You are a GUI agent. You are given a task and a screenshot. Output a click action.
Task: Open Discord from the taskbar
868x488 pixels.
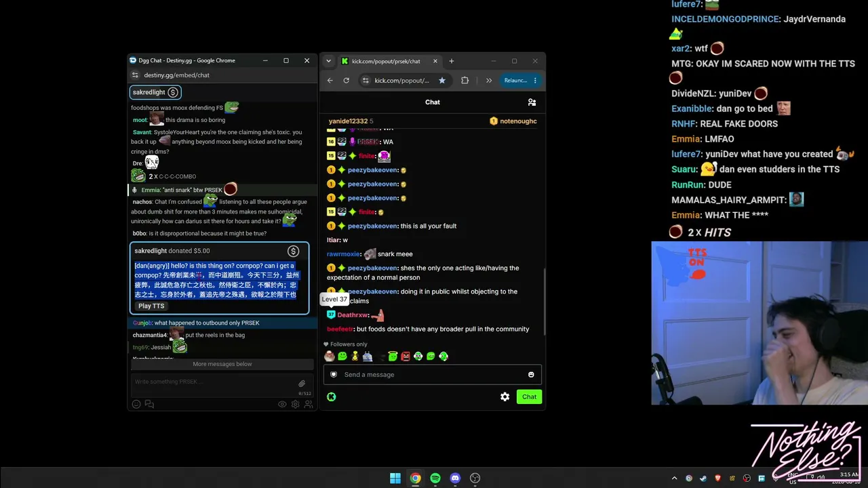pyautogui.click(x=455, y=478)
